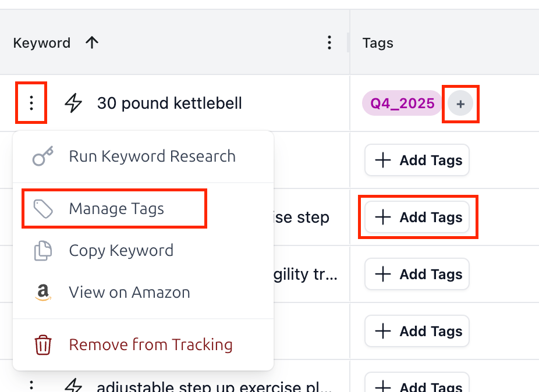Viewport: 539px width, 392px height.
Task: Select Manage Tags from the context menu
Action: pos(115,208)
